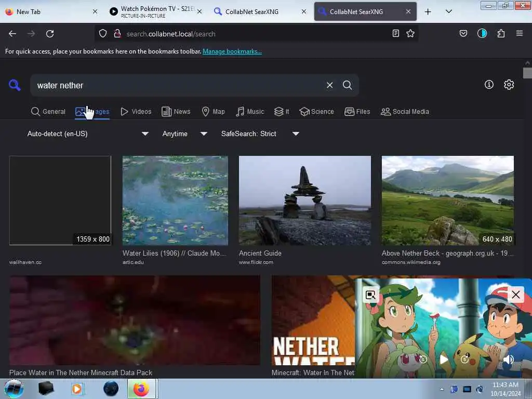Seek backward in picture-in-picture video
Viewport: 532px width, 399px height.
423,360
